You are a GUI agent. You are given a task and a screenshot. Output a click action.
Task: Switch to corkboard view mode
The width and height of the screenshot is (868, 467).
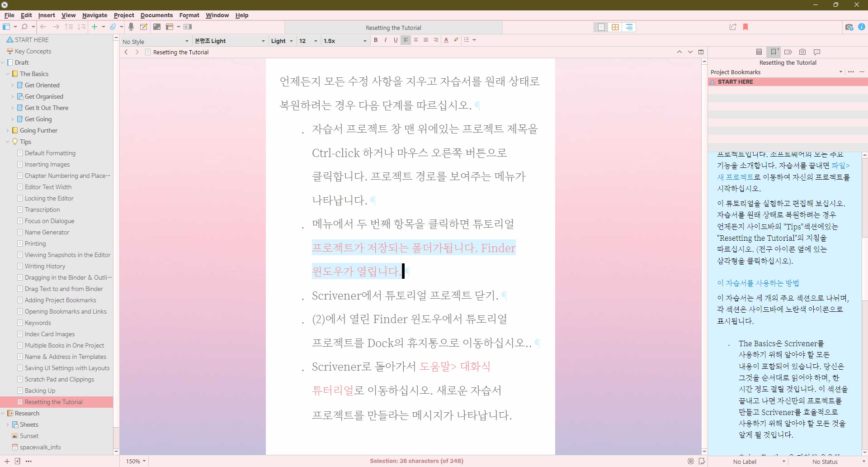pyautogui.click(x=615, y=27)
